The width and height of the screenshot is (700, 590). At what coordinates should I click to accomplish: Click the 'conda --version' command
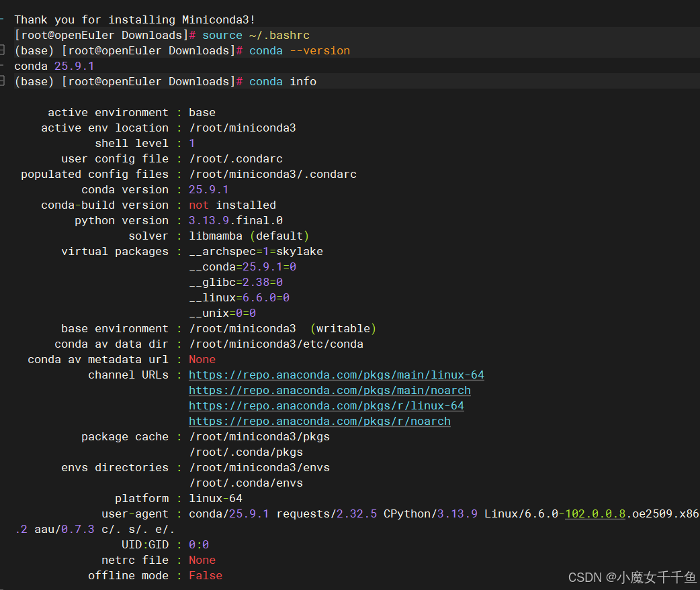pyautogui.click(x=300, y=51)
